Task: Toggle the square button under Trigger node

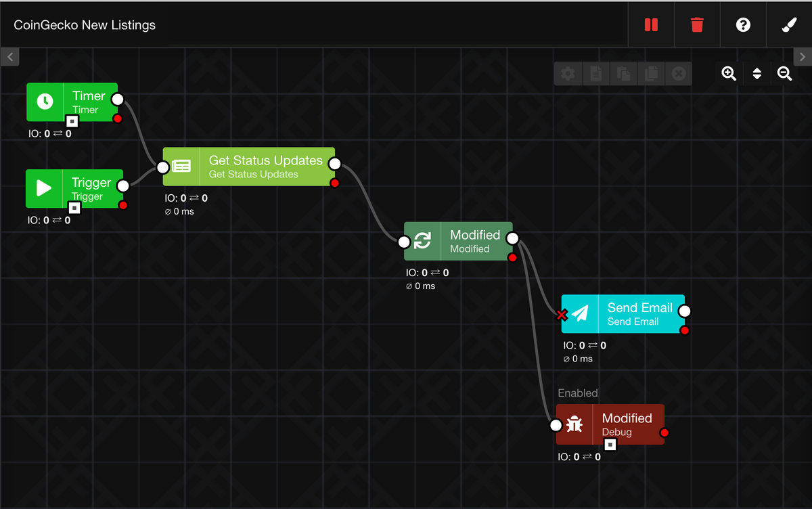Action: tap(74, 208)
